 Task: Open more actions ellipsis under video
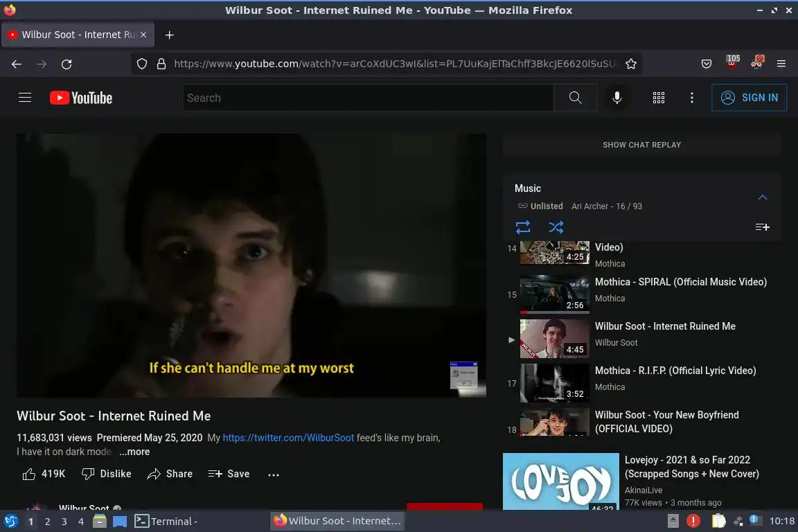[274, 475]
